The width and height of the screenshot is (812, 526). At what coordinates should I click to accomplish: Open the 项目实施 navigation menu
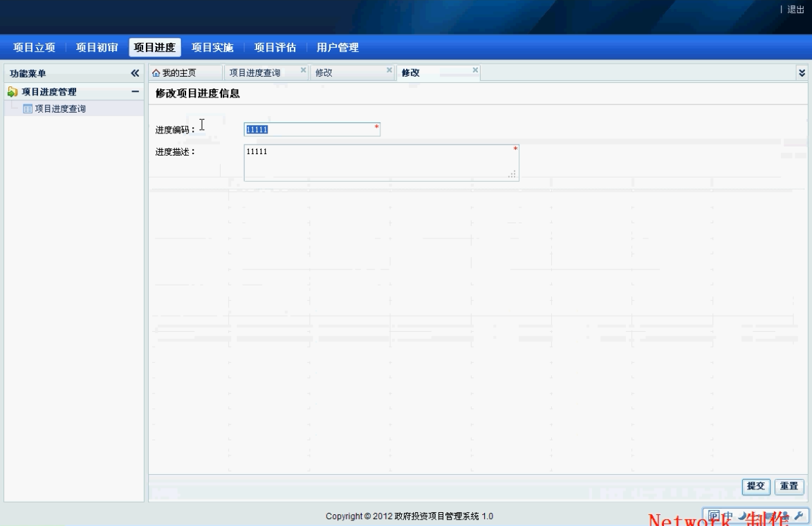212,48
